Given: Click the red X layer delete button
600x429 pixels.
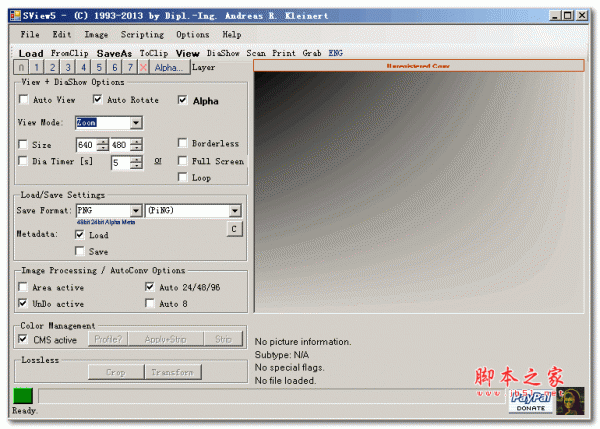Looking at the screenshot, I should tap(143, 68).
